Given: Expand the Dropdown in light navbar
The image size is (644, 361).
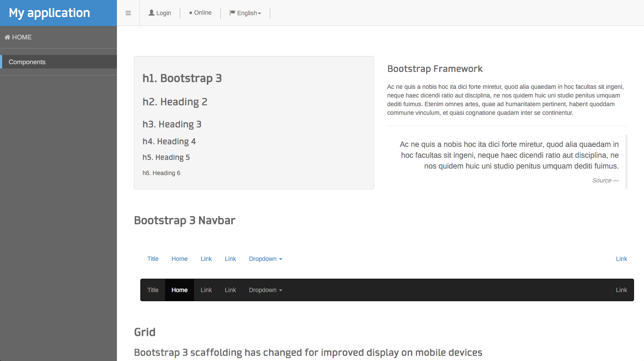Looking at the screenshot, I should 265,259.
